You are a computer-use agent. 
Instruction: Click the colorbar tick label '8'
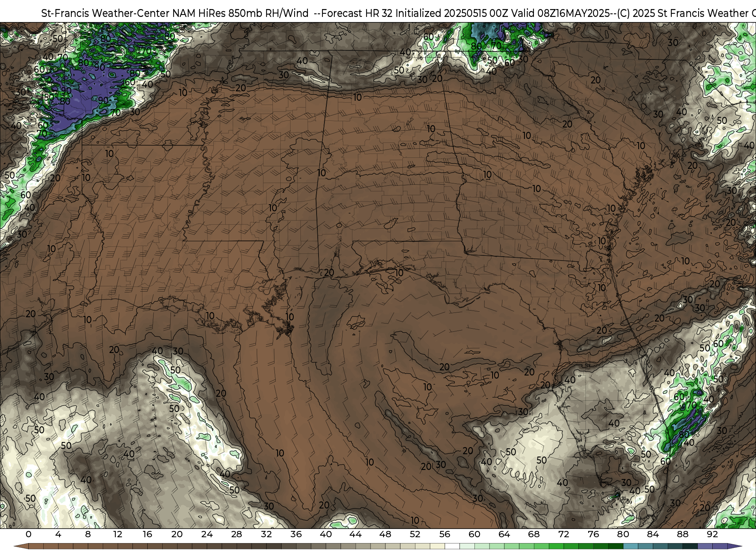(88, 534)
